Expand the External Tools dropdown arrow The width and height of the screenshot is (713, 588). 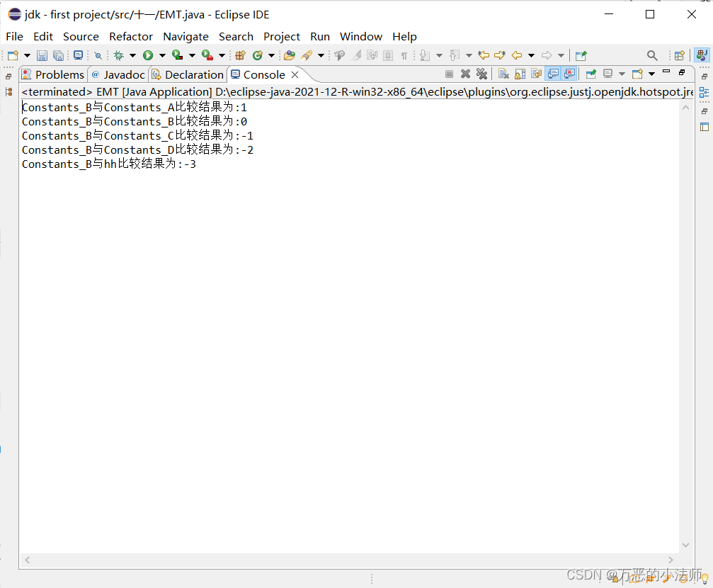point(222,55)
